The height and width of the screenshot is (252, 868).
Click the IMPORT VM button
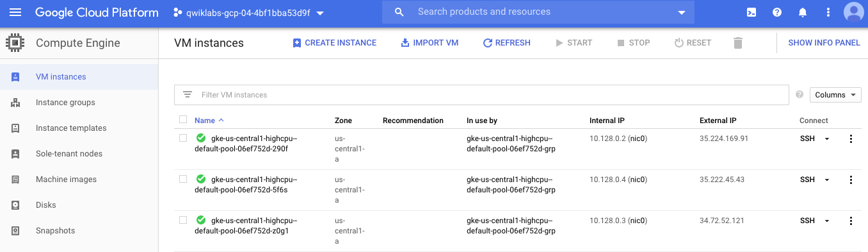(430, 43)
